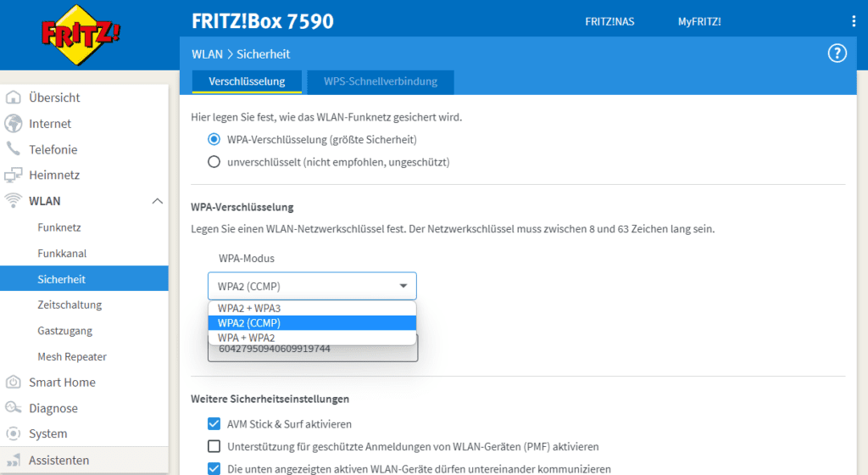Select unverschlüsselt radio option
Viewport: 868px width, 475px height.
click(214, 162)
